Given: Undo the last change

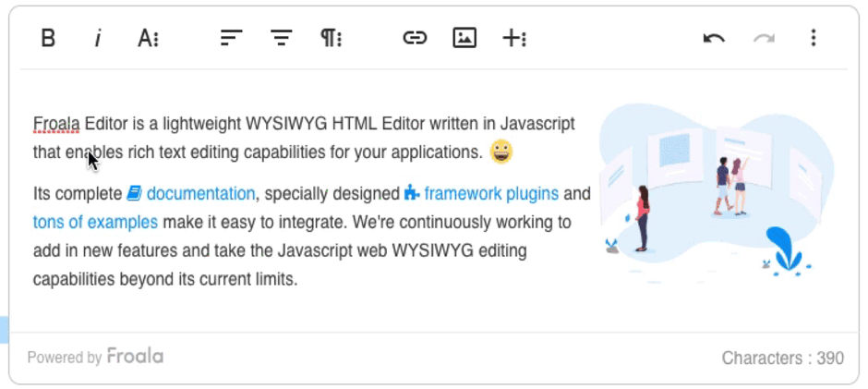Looking at the screenshot, I should pyautogui.click(x=714, y=38).
